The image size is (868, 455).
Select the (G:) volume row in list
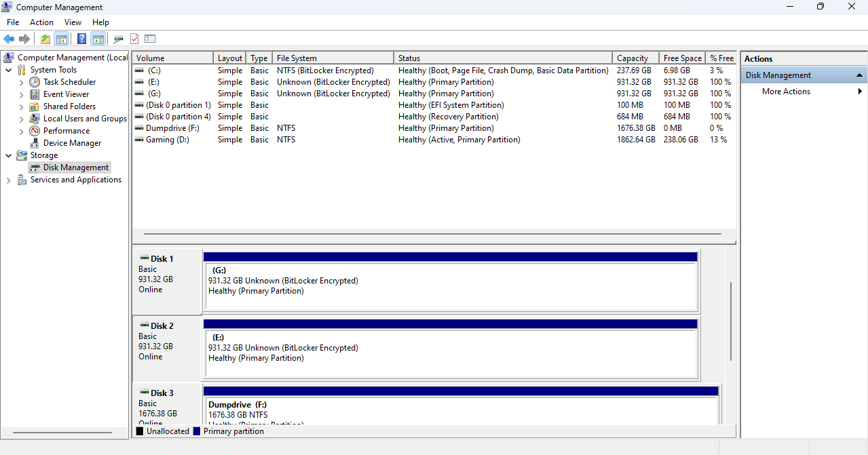point(434,94)
